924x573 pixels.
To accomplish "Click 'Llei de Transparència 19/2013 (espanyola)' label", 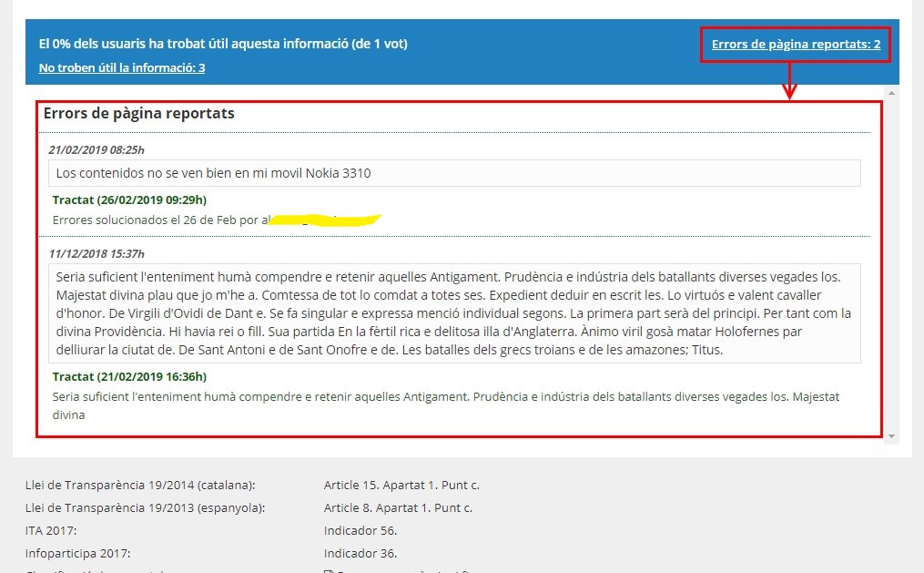I will coord(145,507).
